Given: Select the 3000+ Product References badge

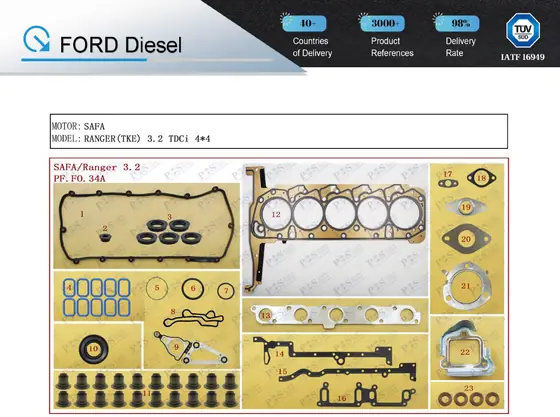Looking at the screenshot, I should [x=387, y=36].
